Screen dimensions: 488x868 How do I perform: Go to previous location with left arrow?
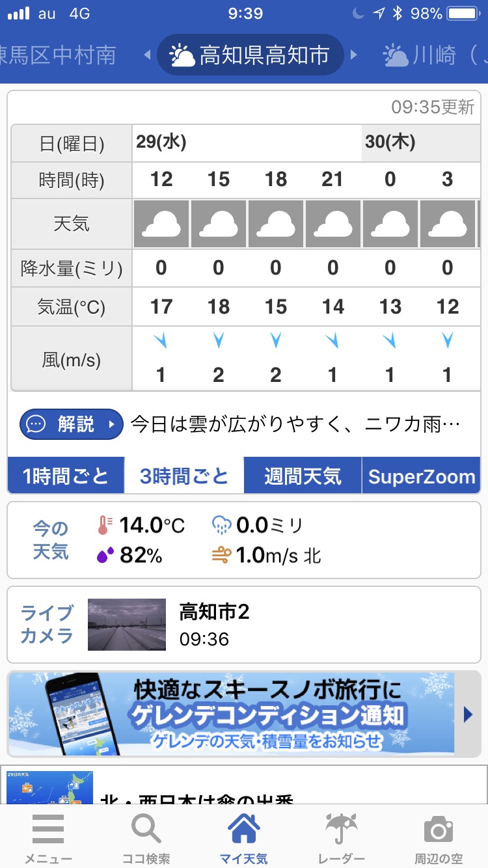147,55
